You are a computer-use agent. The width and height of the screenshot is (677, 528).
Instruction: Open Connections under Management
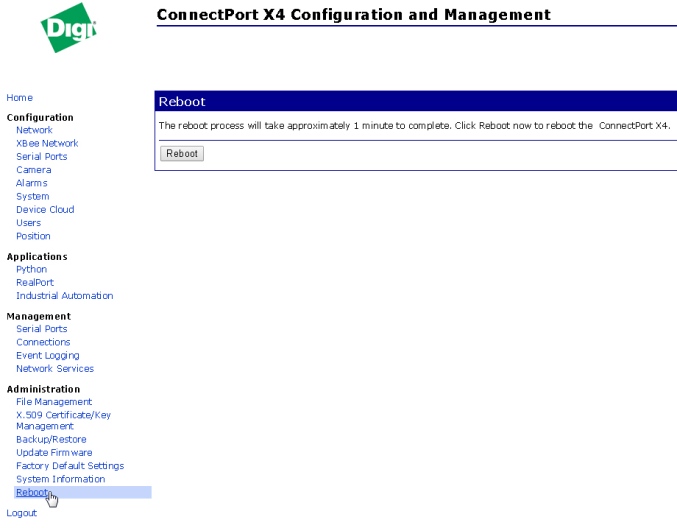(x=44, y=342)
